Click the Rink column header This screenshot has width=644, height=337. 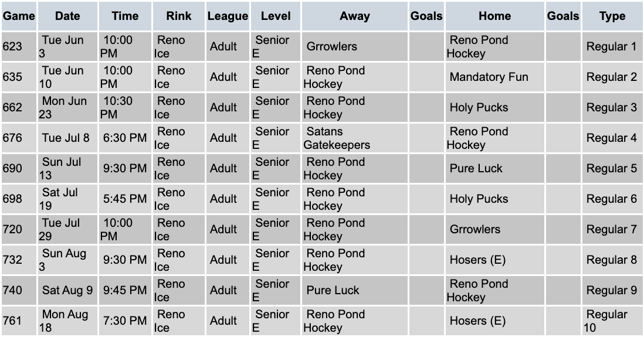point(178,16)
